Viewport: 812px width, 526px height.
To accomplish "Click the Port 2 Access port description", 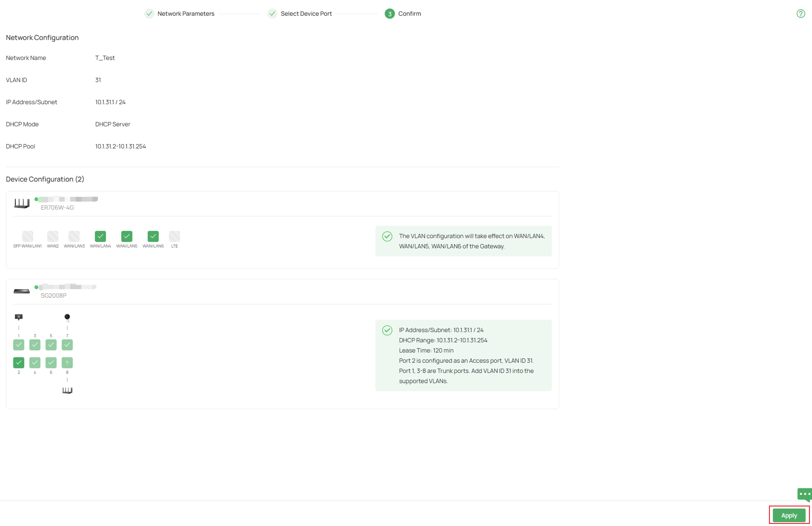I will pos(466,361).
